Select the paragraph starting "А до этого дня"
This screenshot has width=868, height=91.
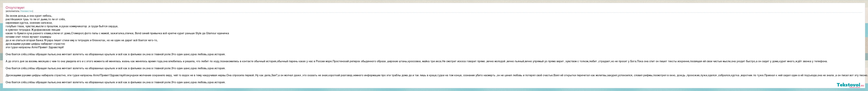417,61
